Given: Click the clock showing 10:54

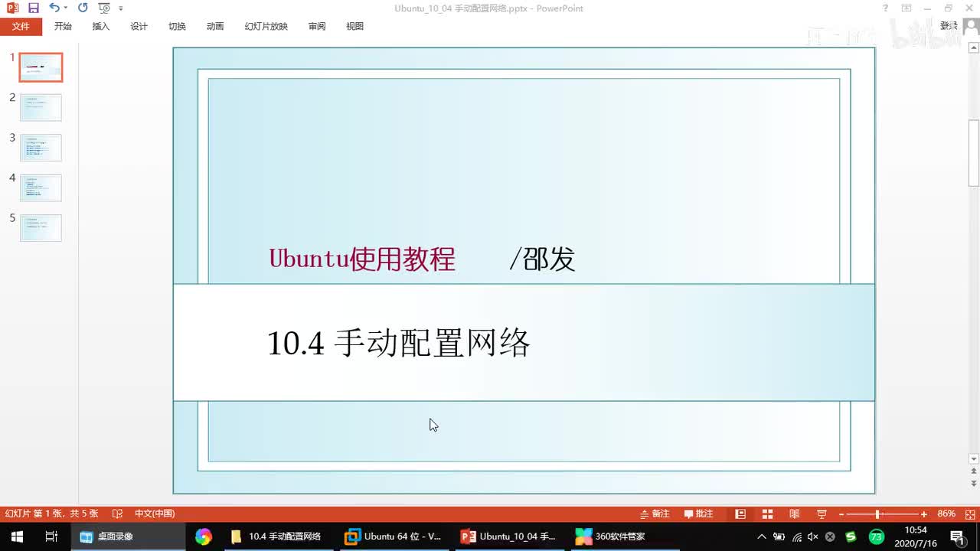Looking at the screenshot, I should pos(916,530).
